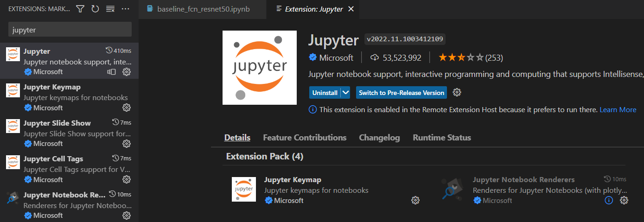Select Jupyter Notebook Renderers in sidebar list
The image size is (644, 222).
click(69, 204)
